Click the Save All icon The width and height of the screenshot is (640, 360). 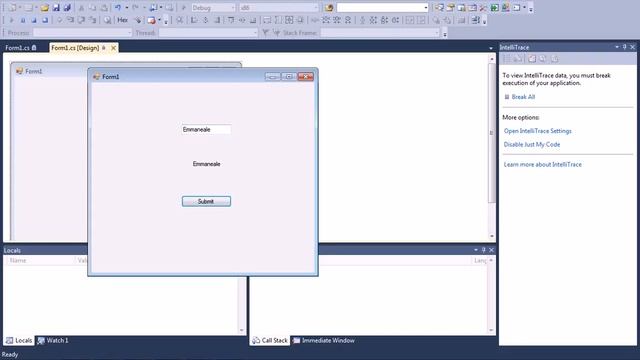(67, 8)
